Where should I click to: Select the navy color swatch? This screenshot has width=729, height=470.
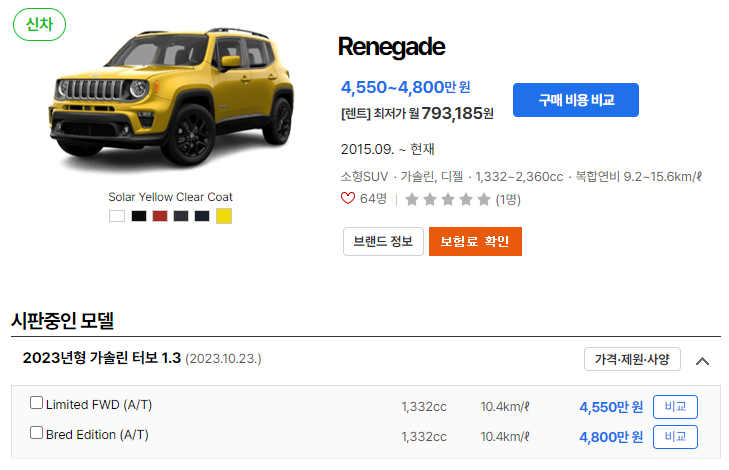click(x=202, y=216)
